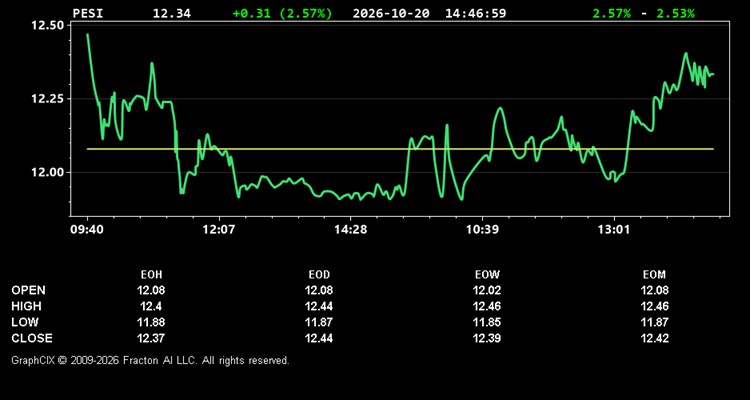
Task: Click the CLOSE row label
Action: pos(32,338)
